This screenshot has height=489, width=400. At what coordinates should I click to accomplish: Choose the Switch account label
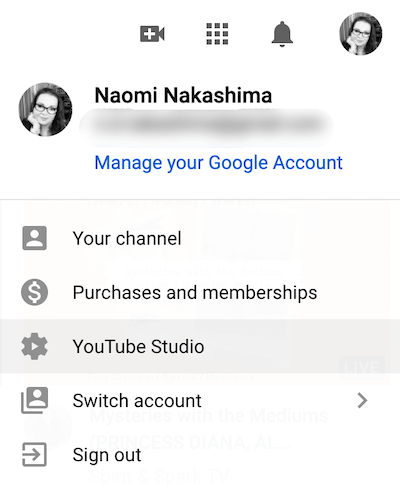click(137, 400)
